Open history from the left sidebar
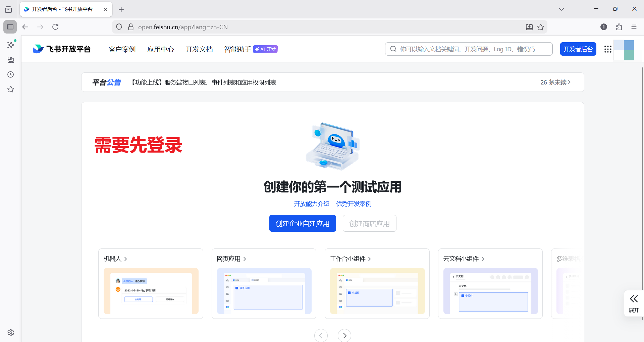 [x=10, y=74]
